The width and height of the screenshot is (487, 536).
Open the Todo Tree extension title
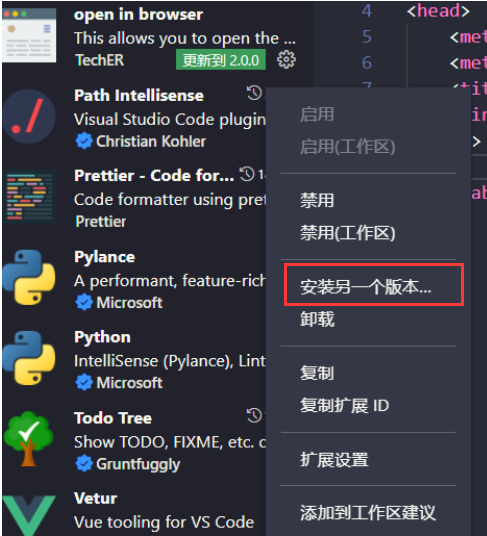coord(113,418)
